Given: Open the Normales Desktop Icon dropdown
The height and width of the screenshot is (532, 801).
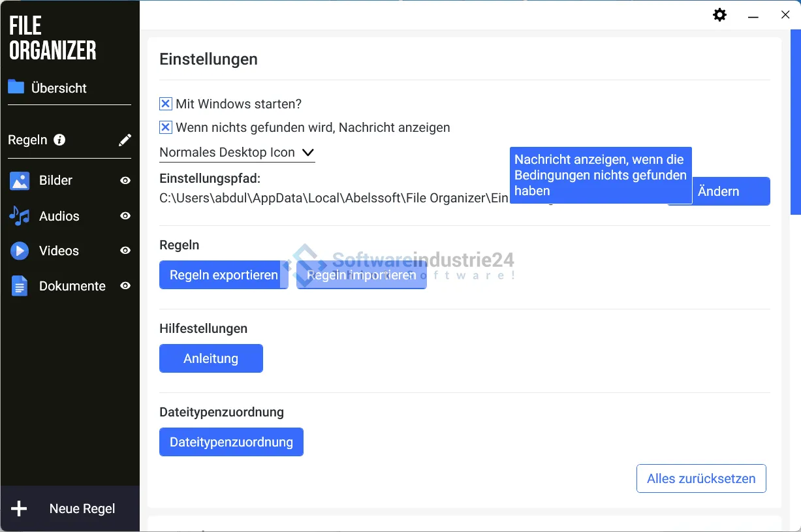Looking at the screenshot, I should tap(237, 153).
